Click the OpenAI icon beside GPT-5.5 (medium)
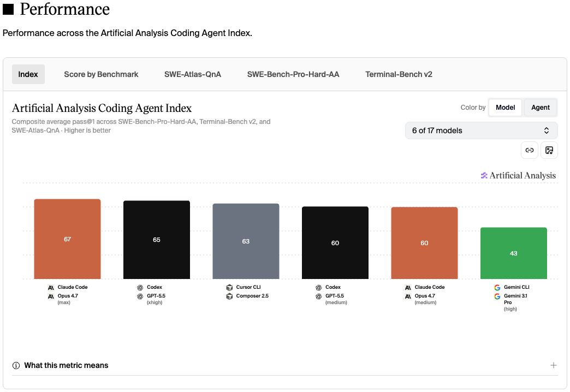The width and height of the screenshot is (570, 392). [x=318, y=296]
